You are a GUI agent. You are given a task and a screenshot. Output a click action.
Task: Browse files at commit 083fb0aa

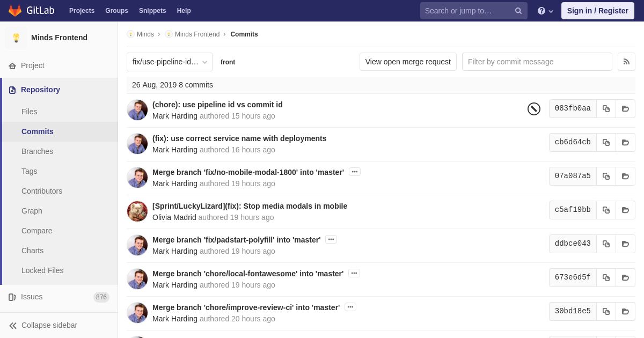(x=625, y=108)
